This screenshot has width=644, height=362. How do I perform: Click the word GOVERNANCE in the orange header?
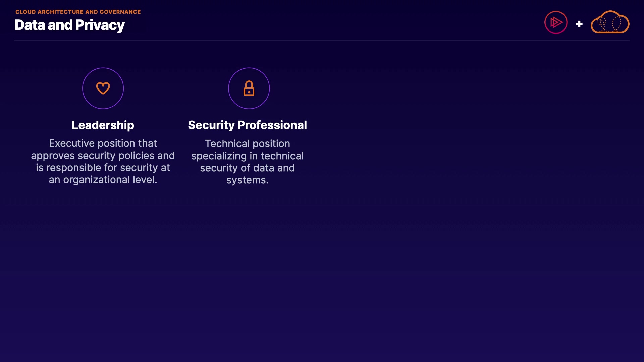pos(120,12)
